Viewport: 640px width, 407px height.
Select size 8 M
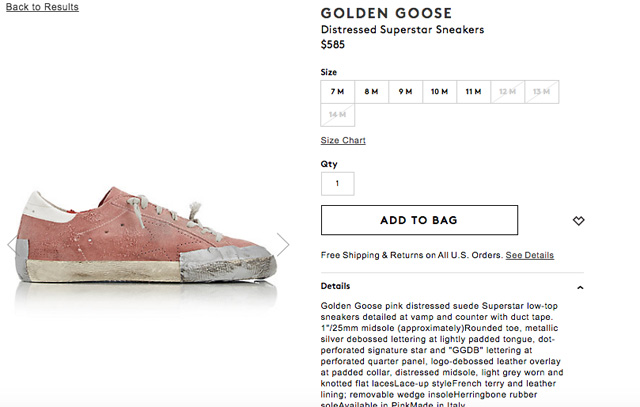[371, 92]
